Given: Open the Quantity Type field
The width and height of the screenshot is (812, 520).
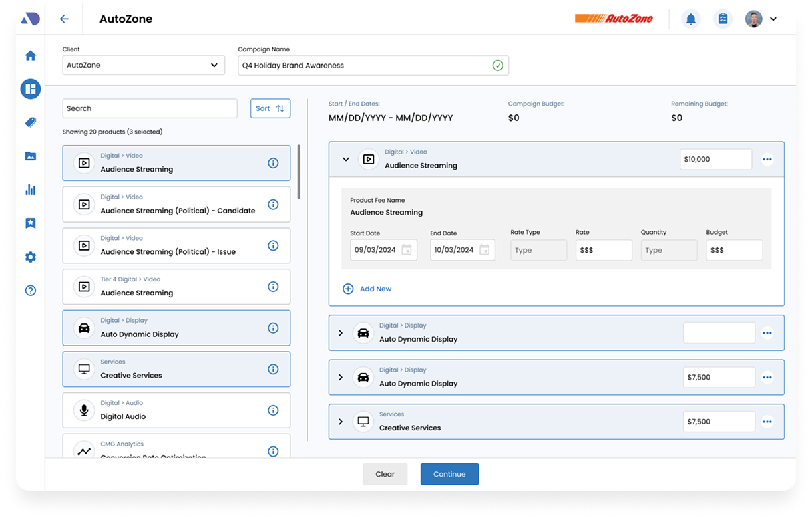Looking at the screenshot, I should tap(669, 250).
